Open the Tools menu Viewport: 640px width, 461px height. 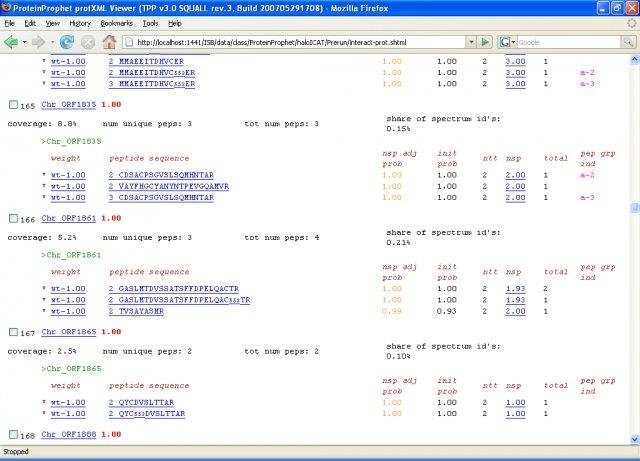point(149,22)
